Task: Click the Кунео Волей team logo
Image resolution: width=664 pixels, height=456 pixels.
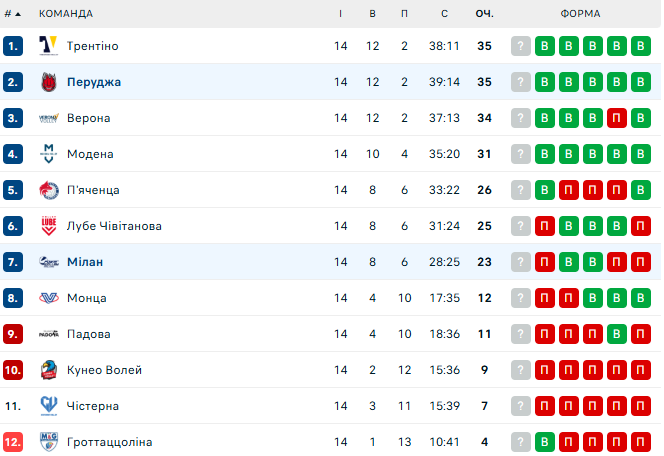Action: click(48, 370)
